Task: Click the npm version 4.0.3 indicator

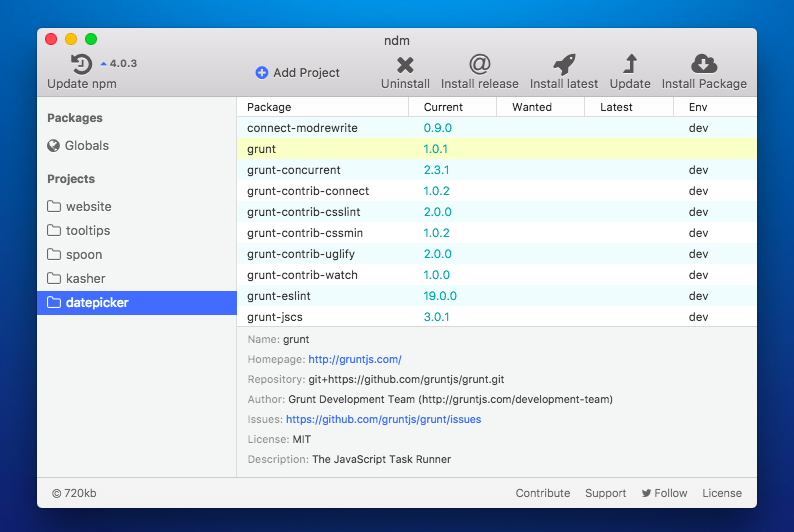Action: click(119, 63)
